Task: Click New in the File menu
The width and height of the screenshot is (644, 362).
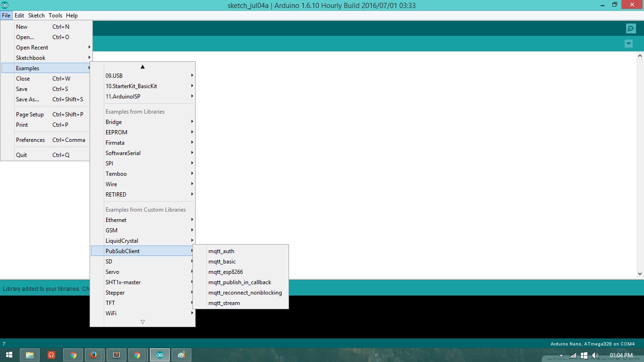Action: pos(46,27)
